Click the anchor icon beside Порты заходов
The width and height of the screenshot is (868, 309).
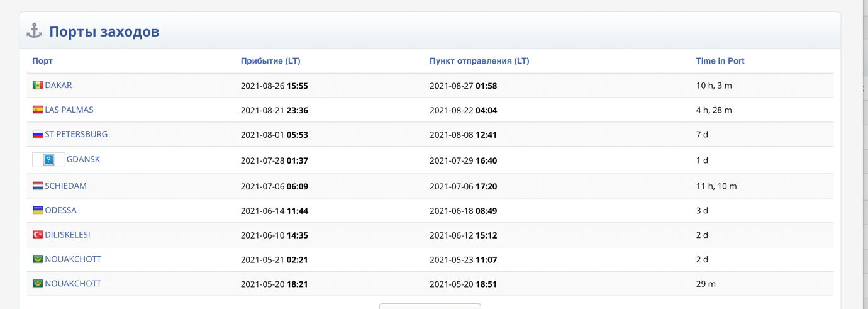(x=35, y=31)
